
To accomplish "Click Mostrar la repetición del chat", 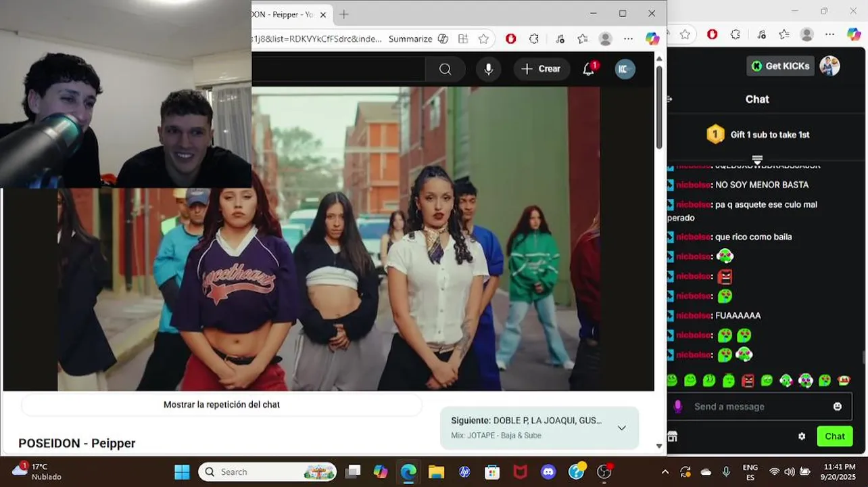I will point(222,404).
